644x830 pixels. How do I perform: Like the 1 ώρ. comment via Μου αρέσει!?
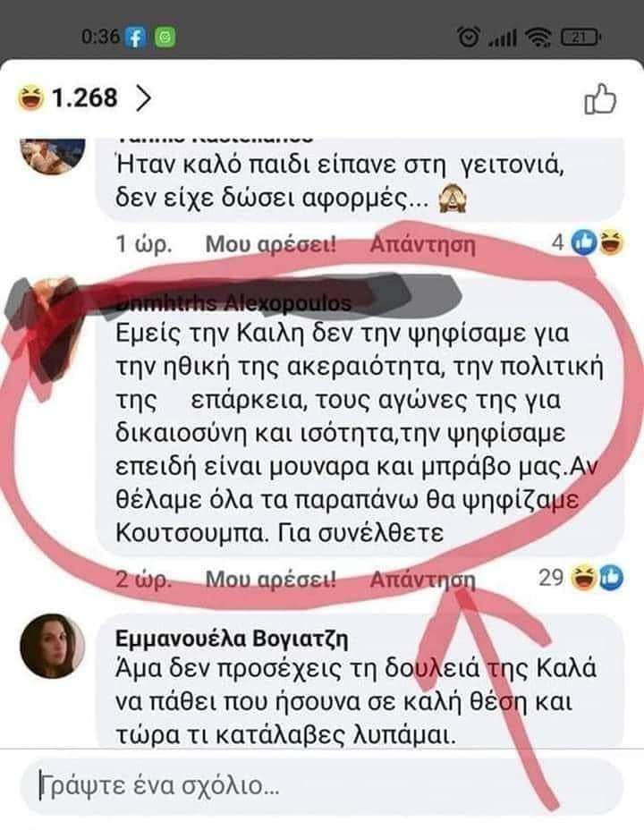[x=270, y=244]
